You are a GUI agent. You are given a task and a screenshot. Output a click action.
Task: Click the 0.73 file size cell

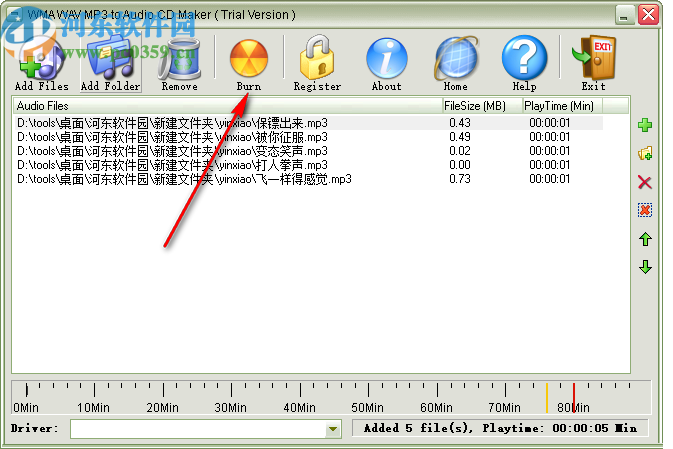click(x=460, y=179)
